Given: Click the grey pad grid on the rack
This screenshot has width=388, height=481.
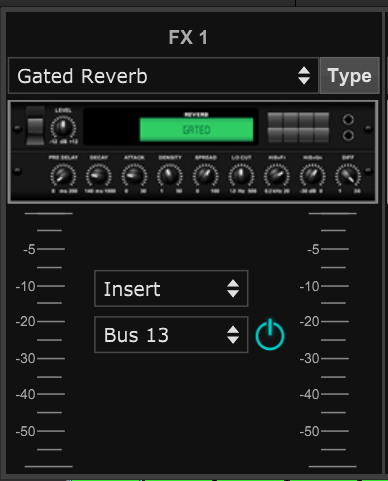Looking at the screenshot, I should 298,128.
